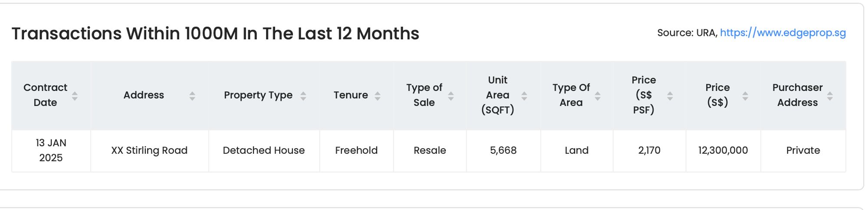Click sort arrows beside Price (S$) header

pyautogui.click(x=745, y=96)
